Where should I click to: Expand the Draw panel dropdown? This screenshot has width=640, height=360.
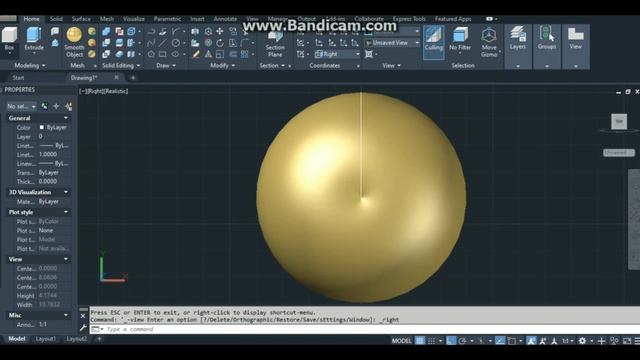pos(166,65)
